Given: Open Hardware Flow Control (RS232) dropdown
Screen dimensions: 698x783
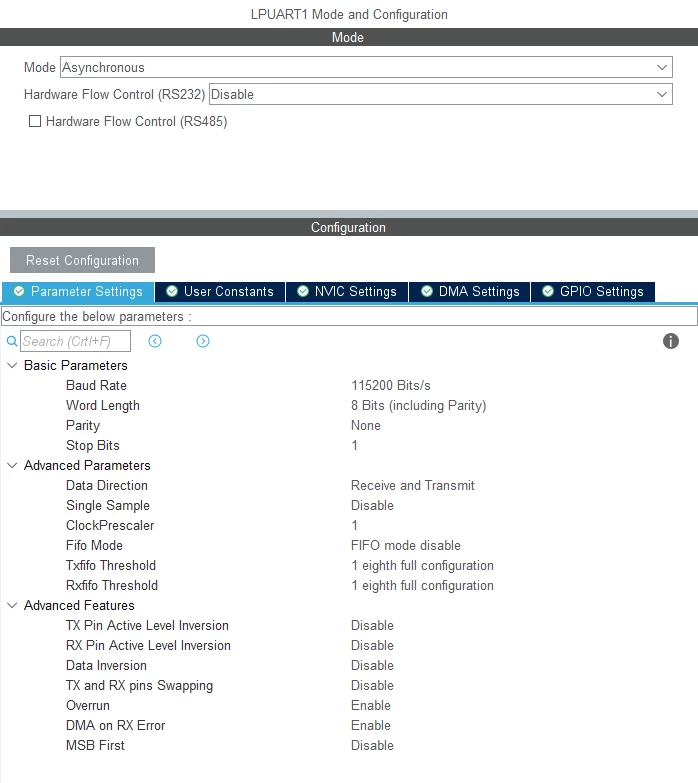Looking at the screenshot, I should (441, 94).
